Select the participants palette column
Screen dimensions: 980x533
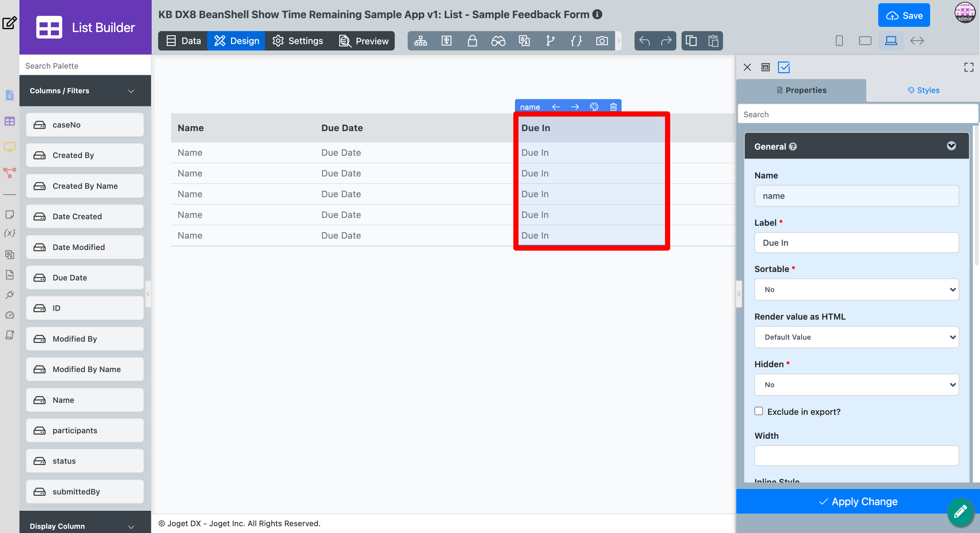click(x=85, y=430)
